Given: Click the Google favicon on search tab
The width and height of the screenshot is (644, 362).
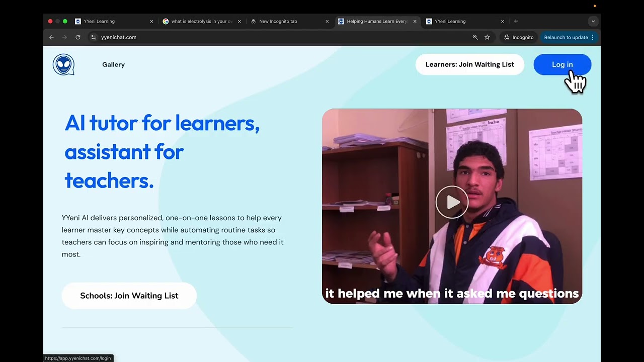Looking at the screenshot, I should tap(166, 22).
